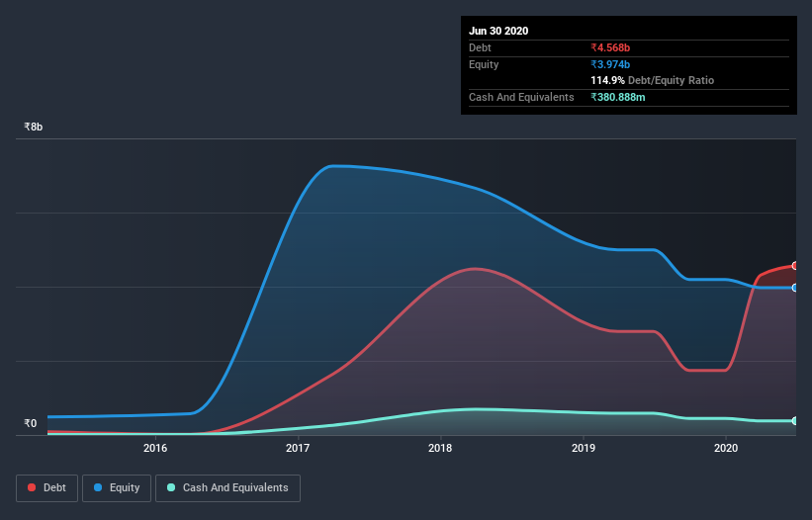Click the ₹8b y-axis label
812x520 pixels.
coord(34,127)
